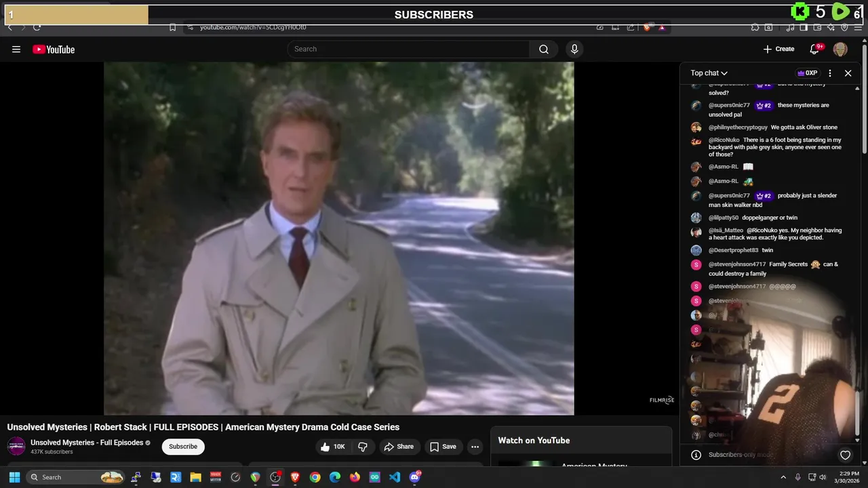Open the YouTube guide hamburger menu
This screenshot has width=868, height=488.
pos(16,49)
